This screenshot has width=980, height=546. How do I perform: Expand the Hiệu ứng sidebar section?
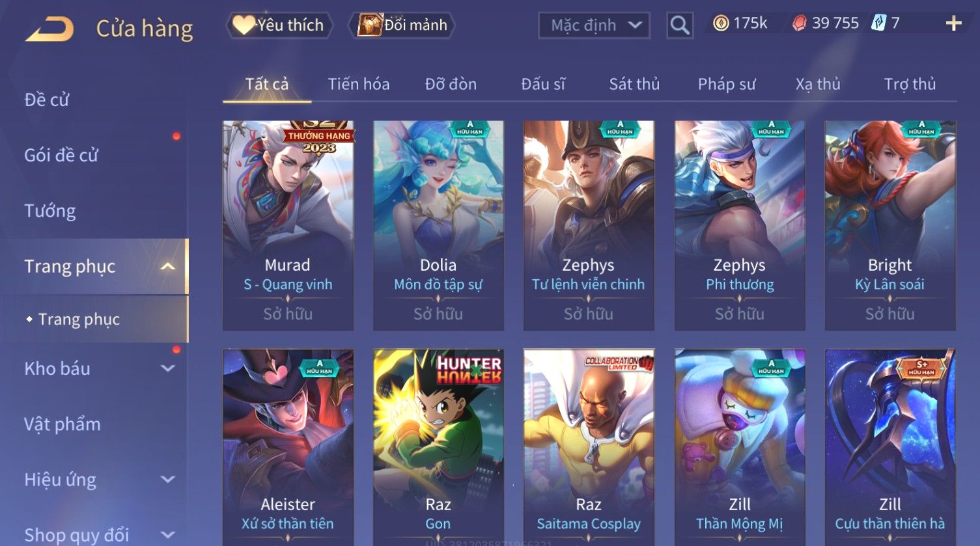pyautogui.click(x=167, y=480)
